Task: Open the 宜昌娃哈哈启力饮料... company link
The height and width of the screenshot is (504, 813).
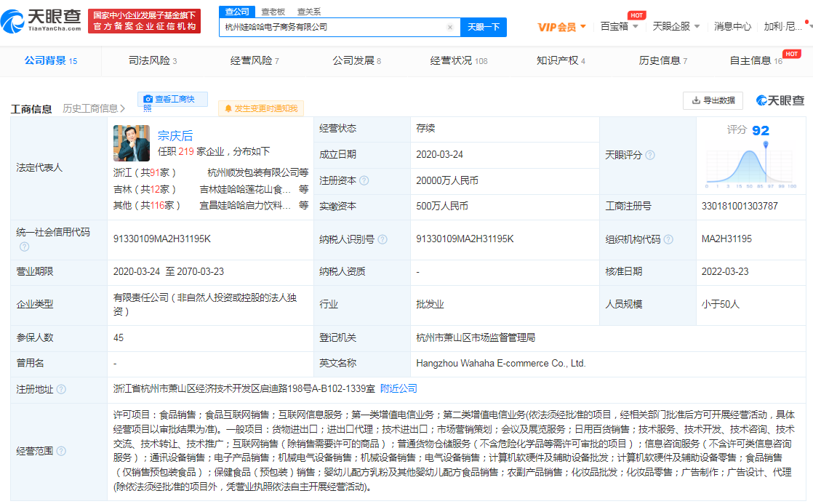Action: click(245, 205)
